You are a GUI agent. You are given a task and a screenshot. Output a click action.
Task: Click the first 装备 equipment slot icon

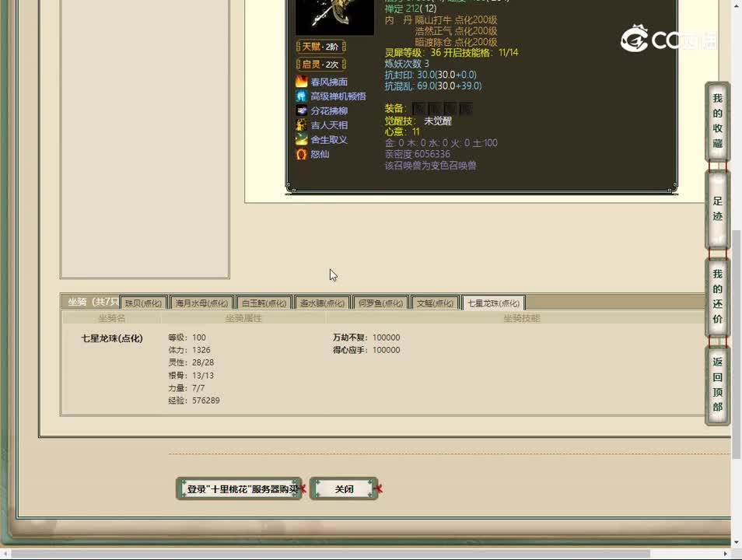(x=418, y=109)
